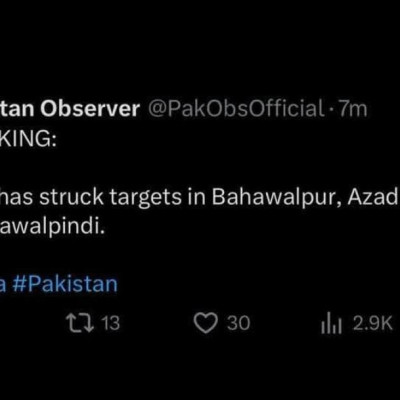Click the word in before Bahawalpur
The height and width of the screenshot is (400, 400).
(x=198, y=197)
